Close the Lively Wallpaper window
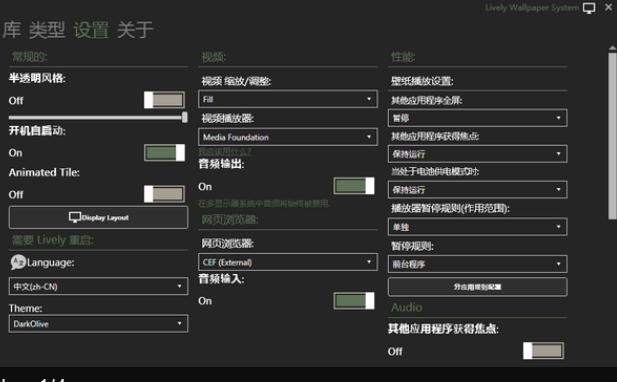617x382 pixels. (608, 7)
